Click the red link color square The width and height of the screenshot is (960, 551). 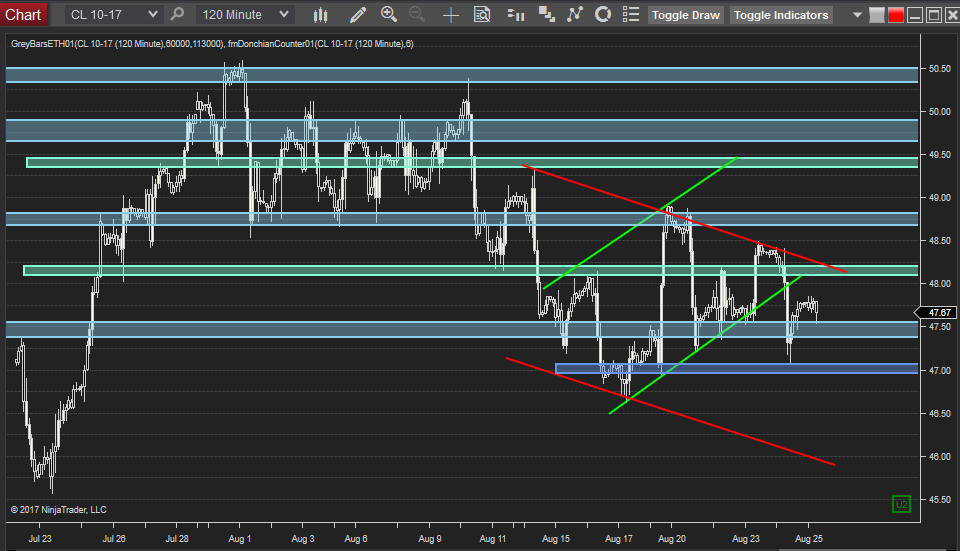tap(896, 15)
